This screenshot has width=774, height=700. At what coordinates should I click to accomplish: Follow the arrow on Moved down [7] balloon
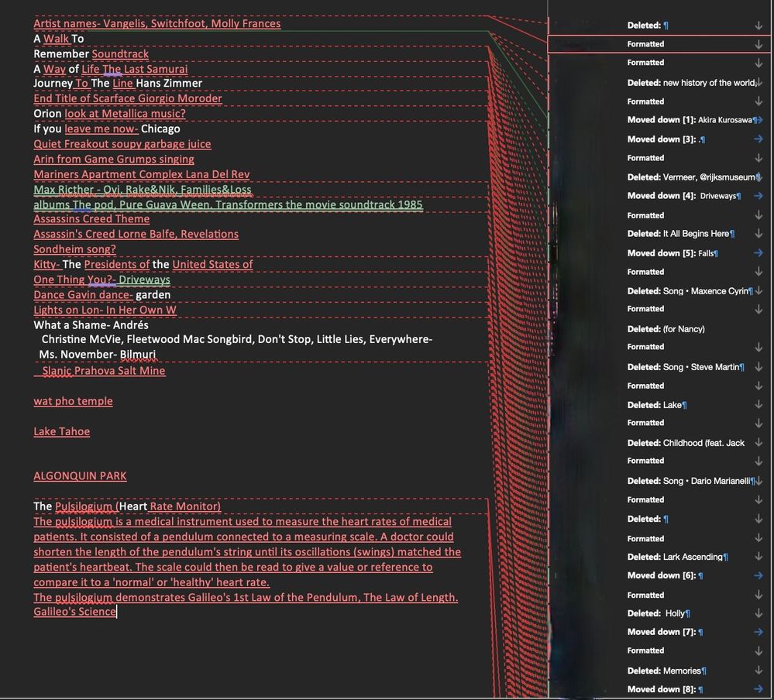click(759, 632)
